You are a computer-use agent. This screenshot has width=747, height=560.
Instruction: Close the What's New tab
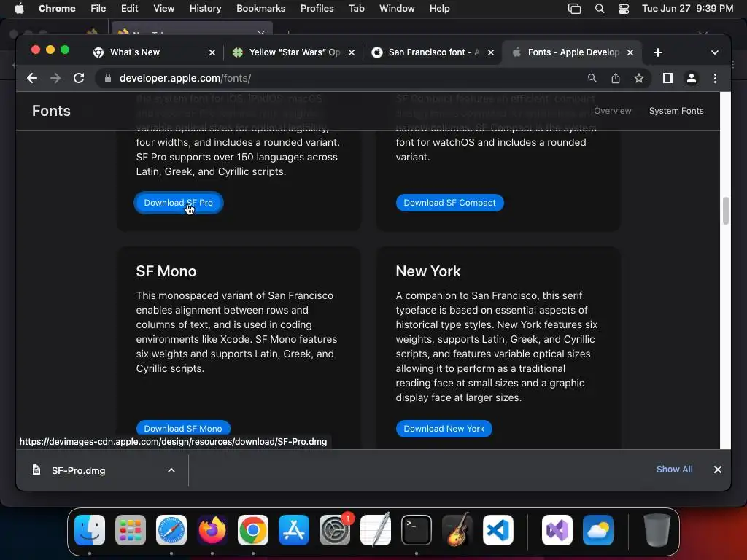tap(212, 52)
